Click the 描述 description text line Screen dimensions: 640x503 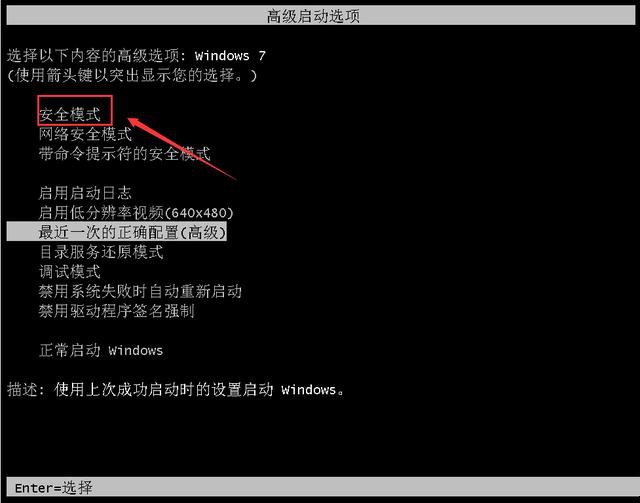pyautogui.click(x=176, y=389)
